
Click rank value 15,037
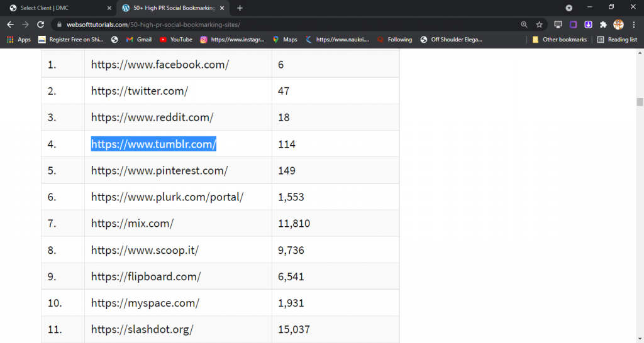pyautogui.click(x=294, y=329)
